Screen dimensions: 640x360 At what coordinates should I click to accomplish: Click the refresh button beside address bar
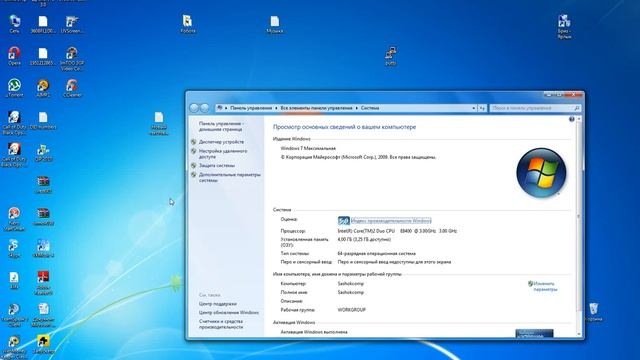click(x=482, y=108)
